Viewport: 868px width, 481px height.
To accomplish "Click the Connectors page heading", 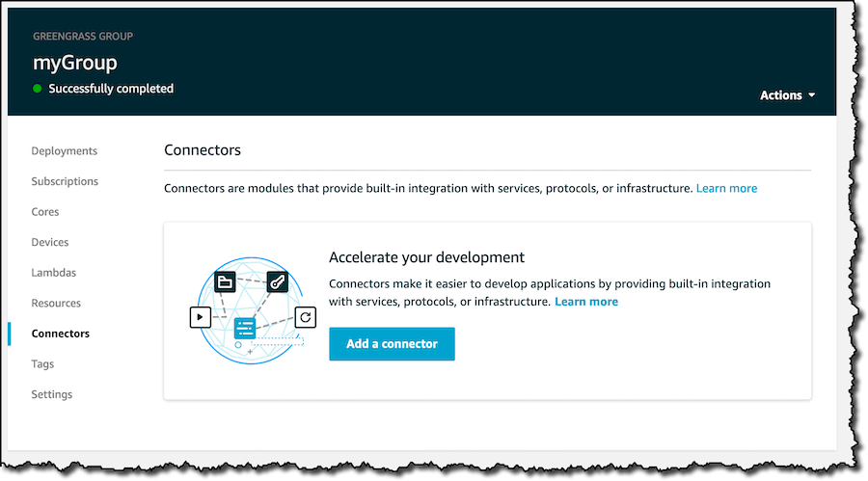I will pyautogui.click(x=203, y=150).
